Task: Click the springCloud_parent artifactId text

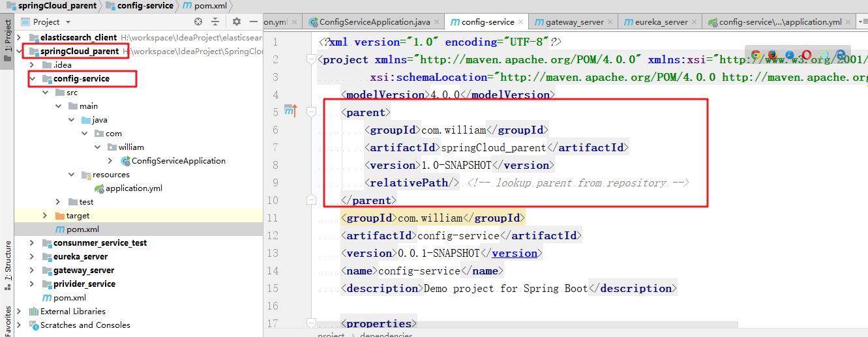Action: pos(494,147)
